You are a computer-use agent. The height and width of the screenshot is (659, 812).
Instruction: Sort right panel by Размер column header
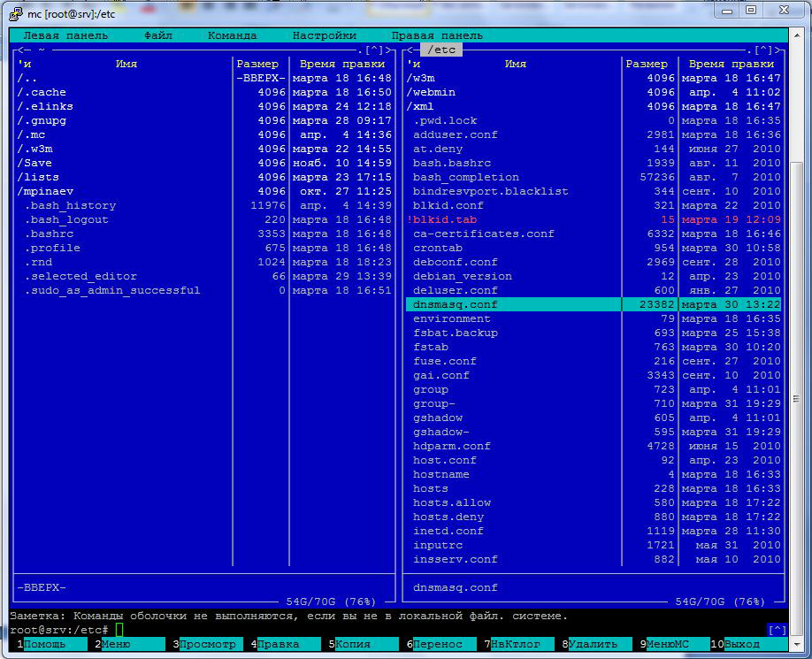(647, 64)
